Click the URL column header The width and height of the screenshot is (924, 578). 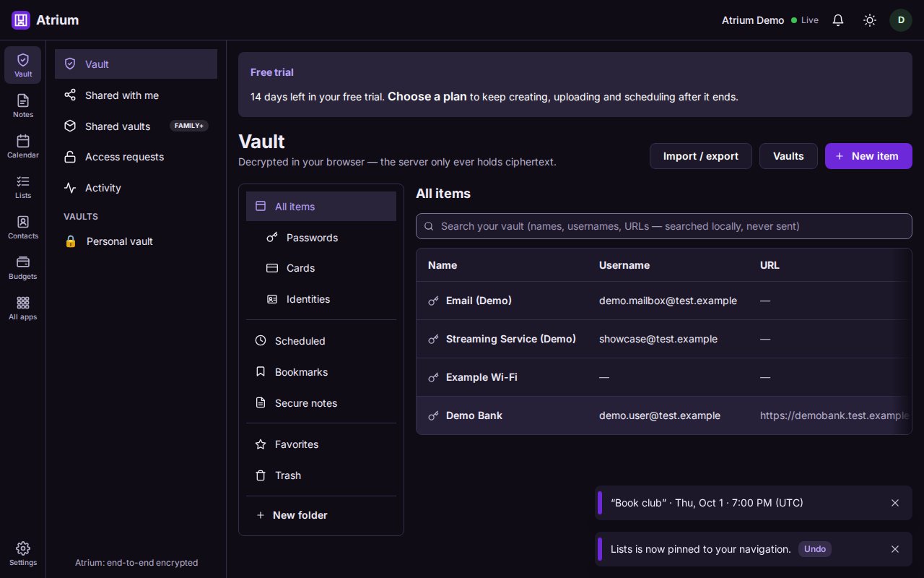[x=770, y=265]
